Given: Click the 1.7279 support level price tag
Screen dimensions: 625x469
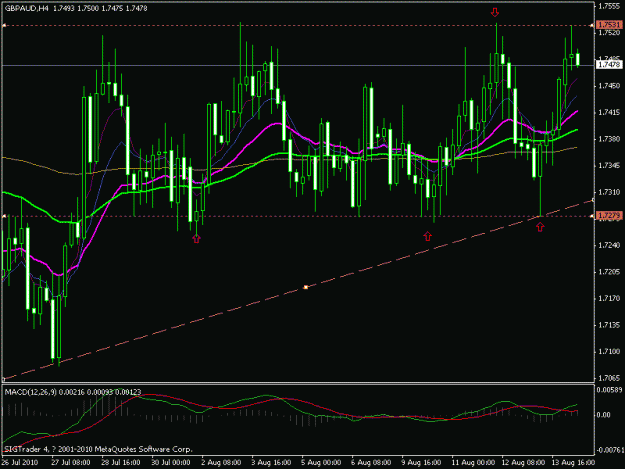Looking at the screenshot, I should 609,216.
